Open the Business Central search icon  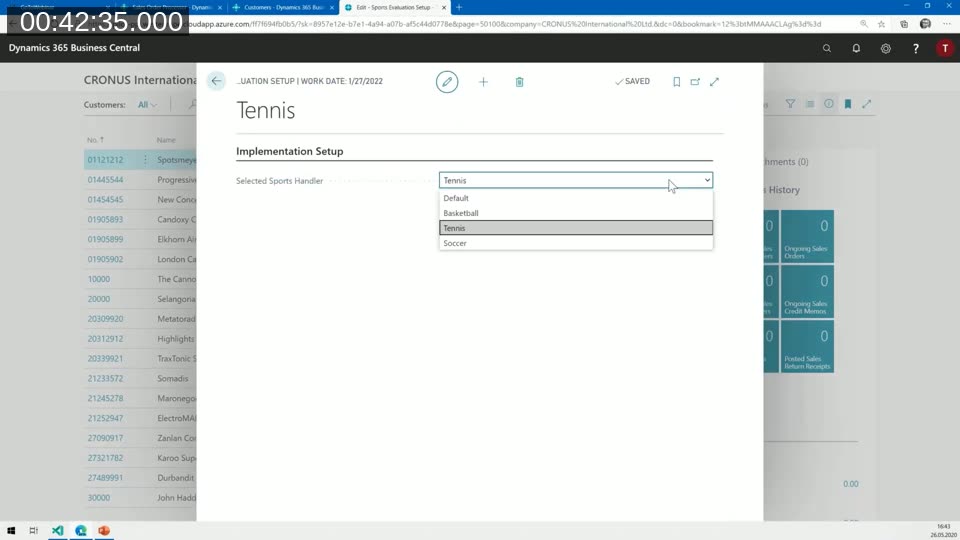827,48
